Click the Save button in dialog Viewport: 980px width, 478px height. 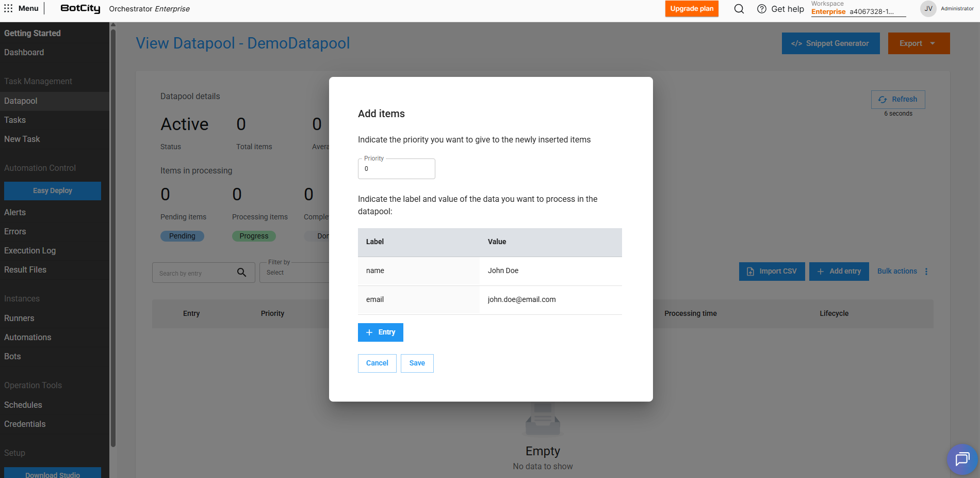click(x=417, y=363)
